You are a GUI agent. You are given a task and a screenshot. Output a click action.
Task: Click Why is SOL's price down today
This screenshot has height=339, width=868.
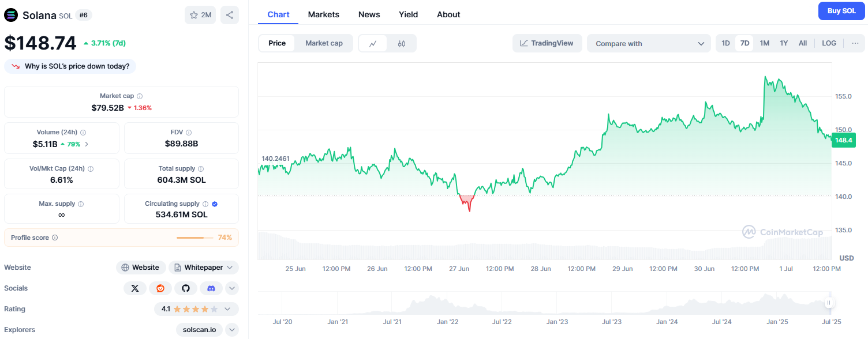tap(70, 66)
